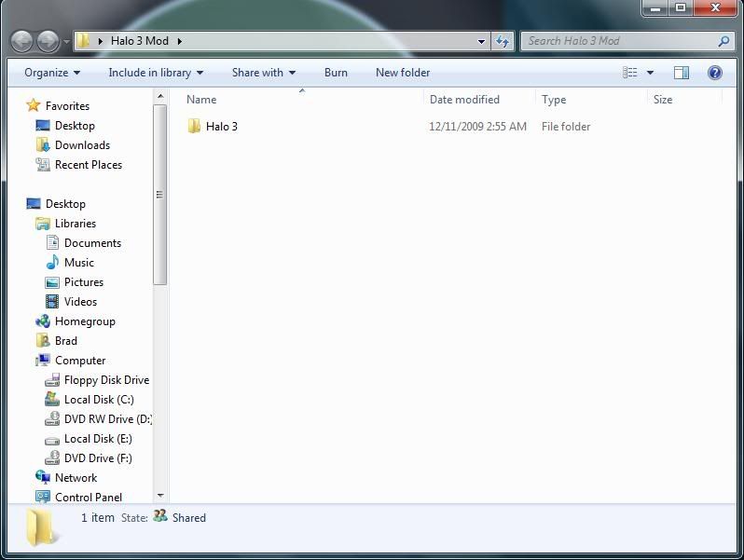Image resolution: width=744 pixels, height=560 pixels.
Task: Open Downloads in Favorites
Action: click(83, 145)
